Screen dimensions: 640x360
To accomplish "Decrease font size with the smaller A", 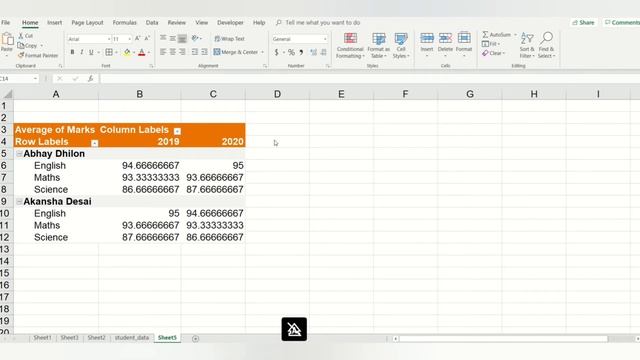I will [147, 39].
